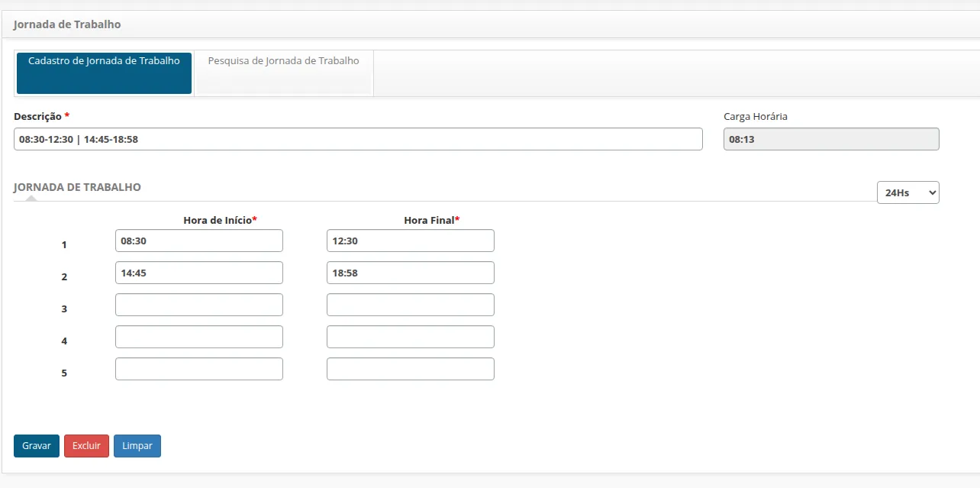Click the row number 4 label

[64, 341]
